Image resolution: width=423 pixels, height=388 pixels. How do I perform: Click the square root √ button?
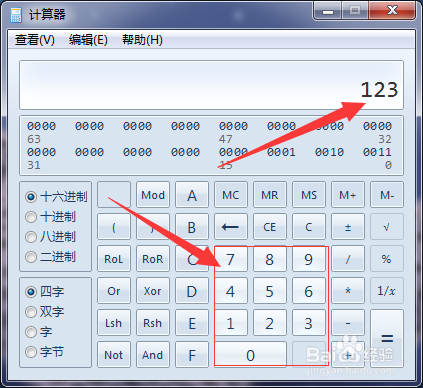(x=387, y=227)
